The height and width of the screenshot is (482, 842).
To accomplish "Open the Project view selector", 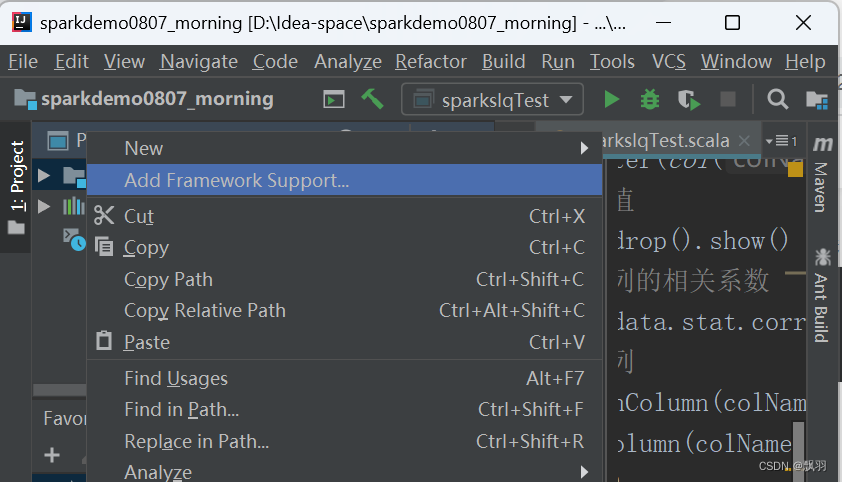I will pyautogui.click(x=67, y=141).
